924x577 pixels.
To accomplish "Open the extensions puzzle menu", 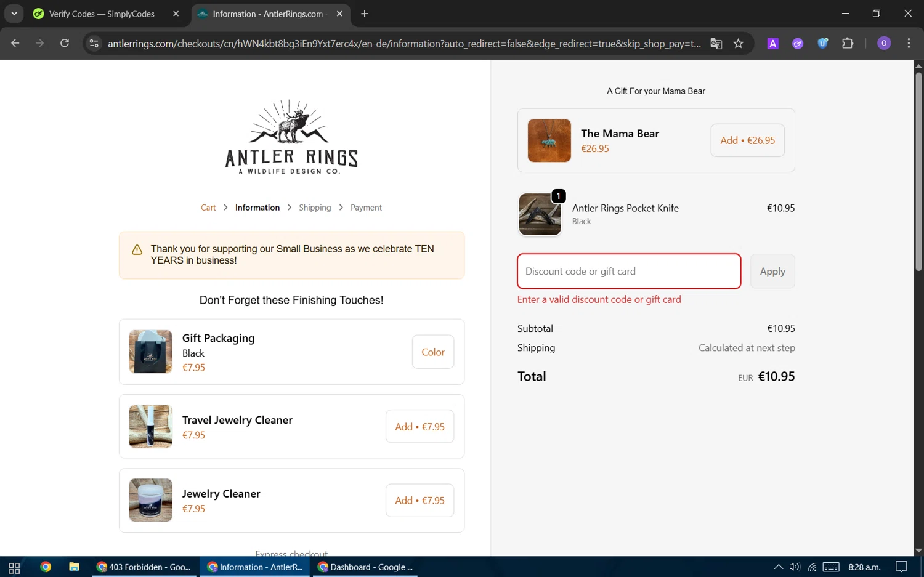I will coord(848,43).
